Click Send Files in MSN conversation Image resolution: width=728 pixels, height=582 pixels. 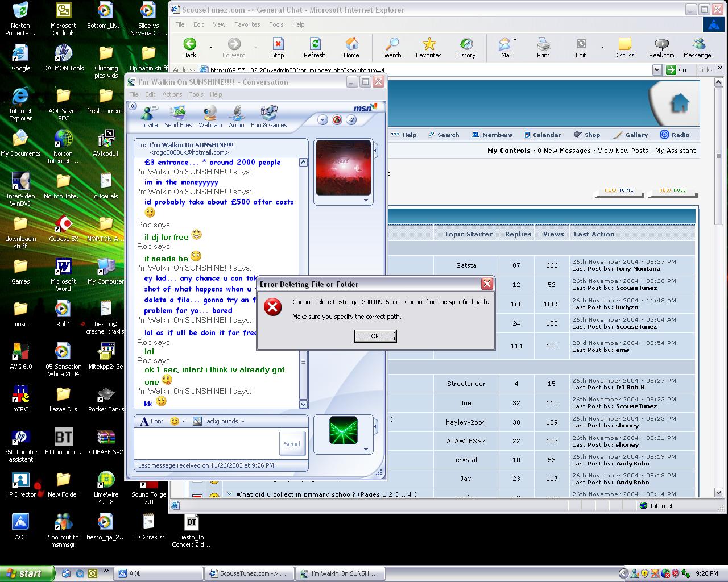178,117
